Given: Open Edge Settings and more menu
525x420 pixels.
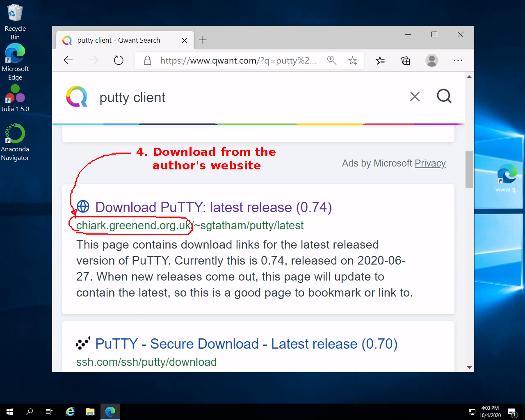Looking at the screenshot, I should 458,61.
